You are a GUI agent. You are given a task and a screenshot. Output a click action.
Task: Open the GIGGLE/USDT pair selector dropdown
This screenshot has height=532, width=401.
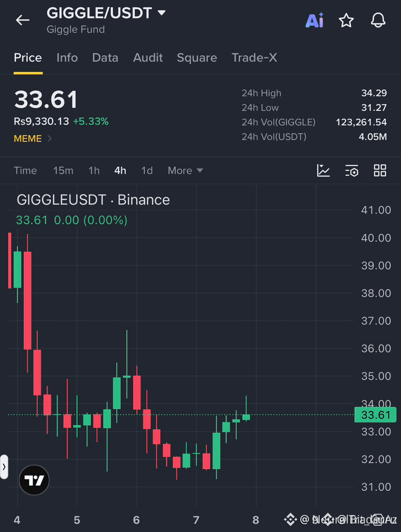tap(106, 13)
